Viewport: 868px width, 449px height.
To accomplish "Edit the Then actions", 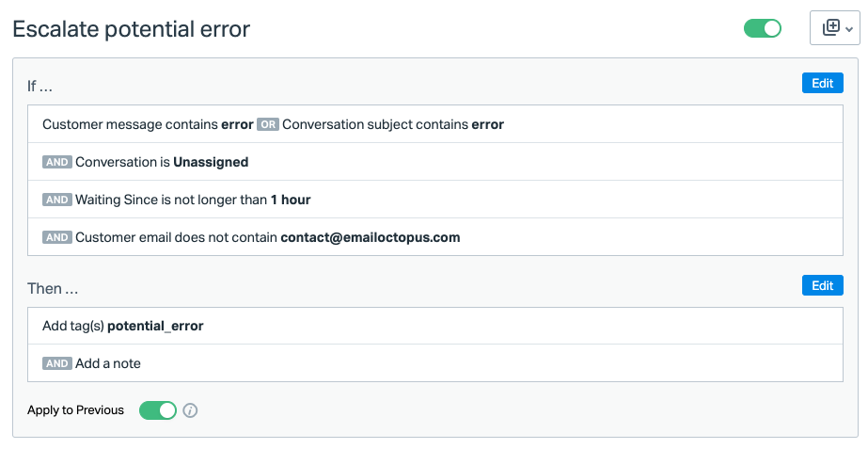I will point(822,285).
